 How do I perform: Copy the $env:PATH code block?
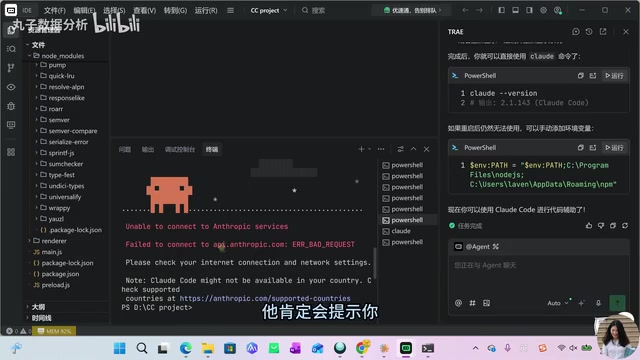(580, 147)
